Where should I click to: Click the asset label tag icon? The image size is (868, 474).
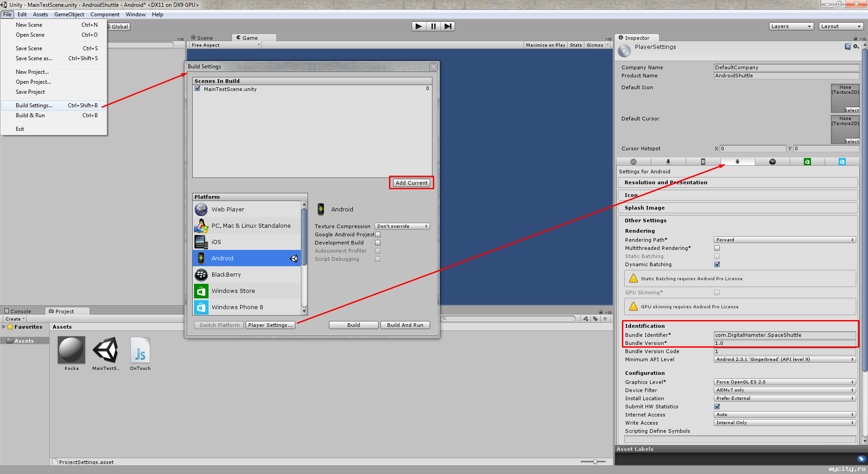[861, 459]
